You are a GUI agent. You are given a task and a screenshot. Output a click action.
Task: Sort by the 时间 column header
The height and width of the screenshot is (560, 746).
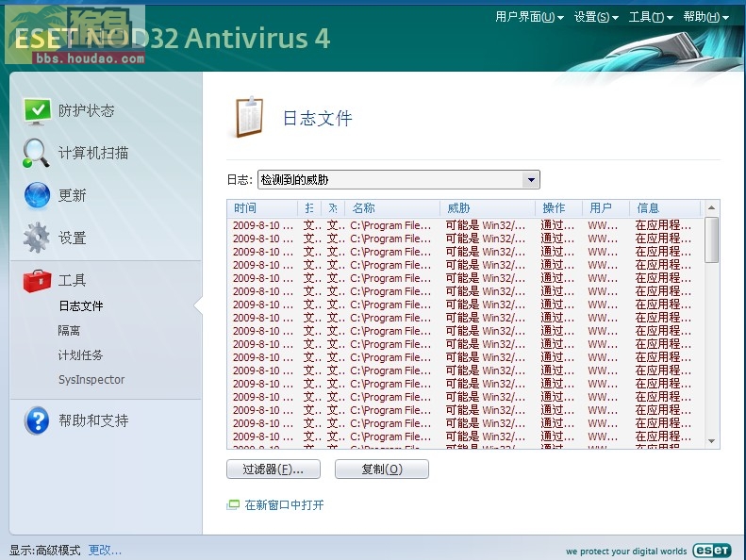(x=262, y=208)
